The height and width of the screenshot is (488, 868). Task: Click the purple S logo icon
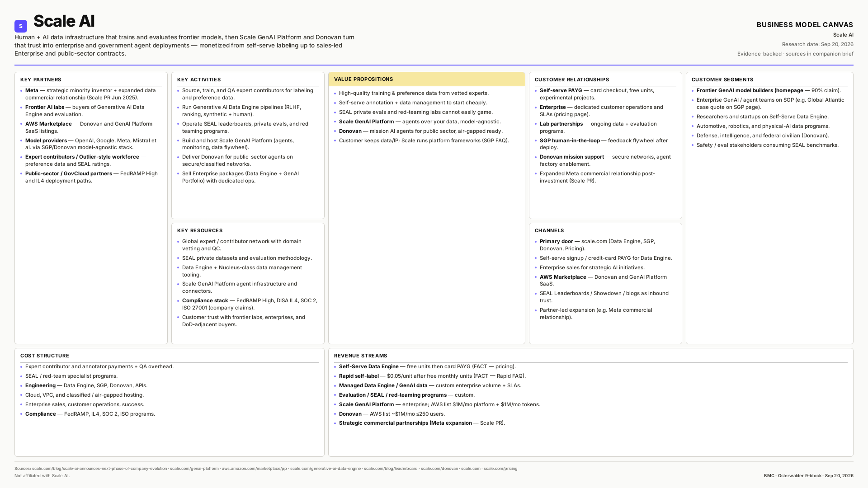point(21,26)
